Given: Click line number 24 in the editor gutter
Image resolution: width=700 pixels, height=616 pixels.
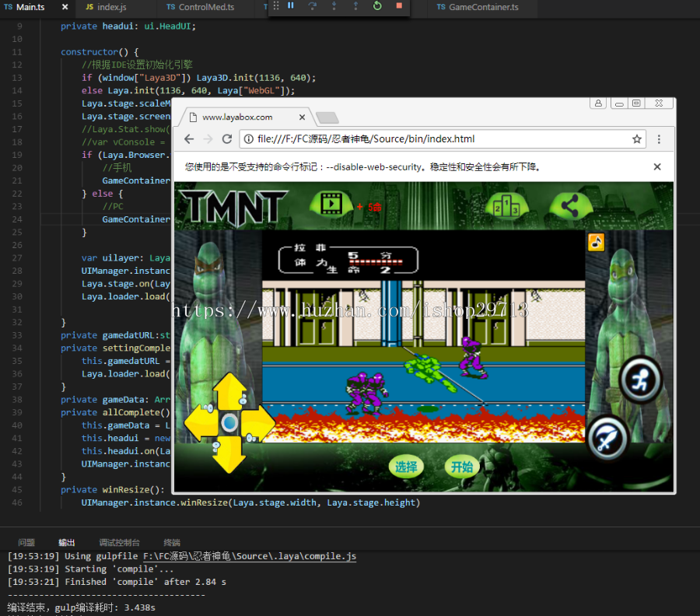Looking at the screenshot, I should click(17, 219).
